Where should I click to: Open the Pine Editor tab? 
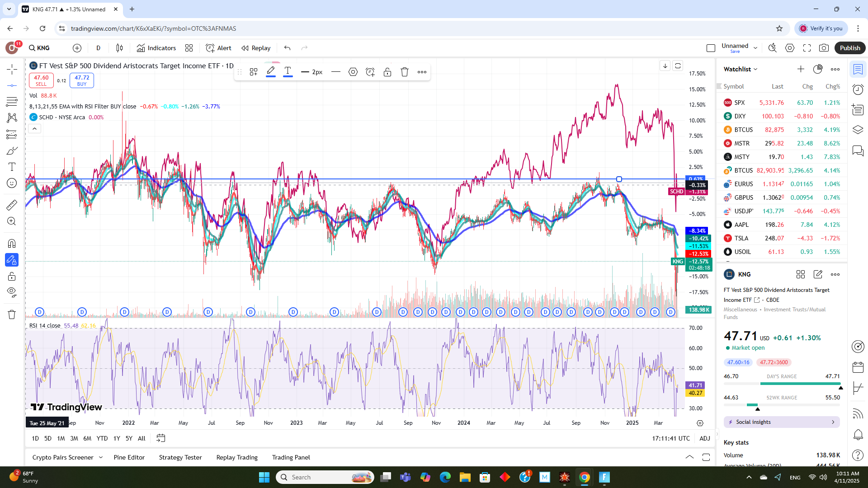click(129, 457)
